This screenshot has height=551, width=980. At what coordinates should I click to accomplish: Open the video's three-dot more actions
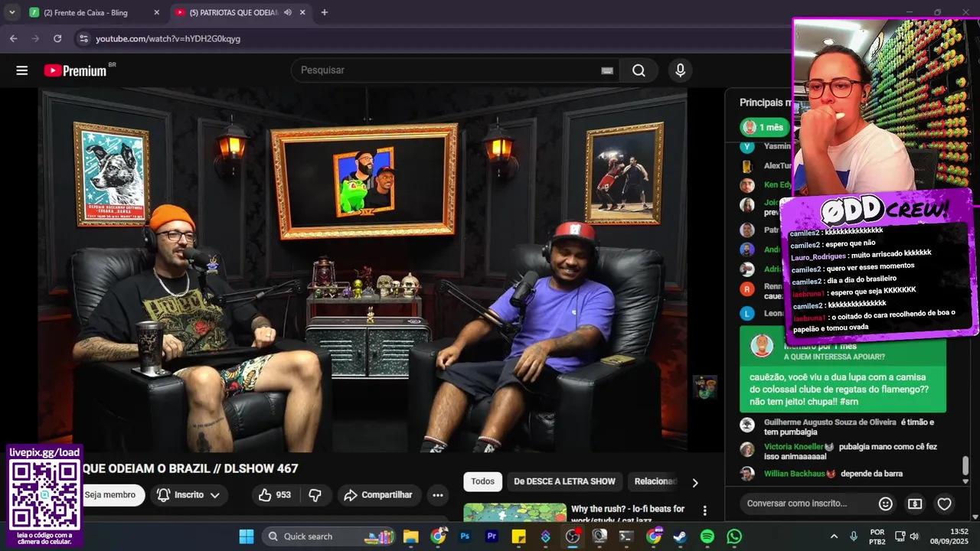click(437, 495)
